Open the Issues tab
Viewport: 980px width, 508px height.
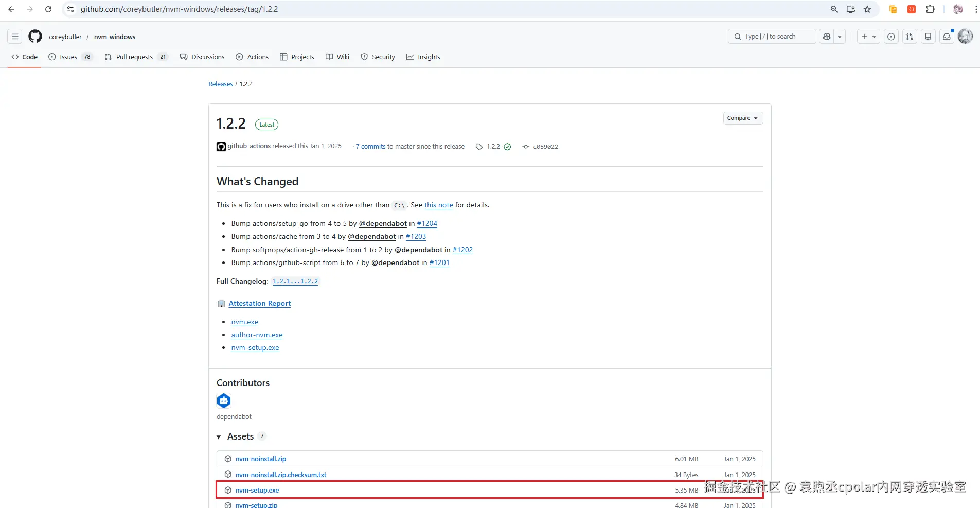(x=70, y=57)
